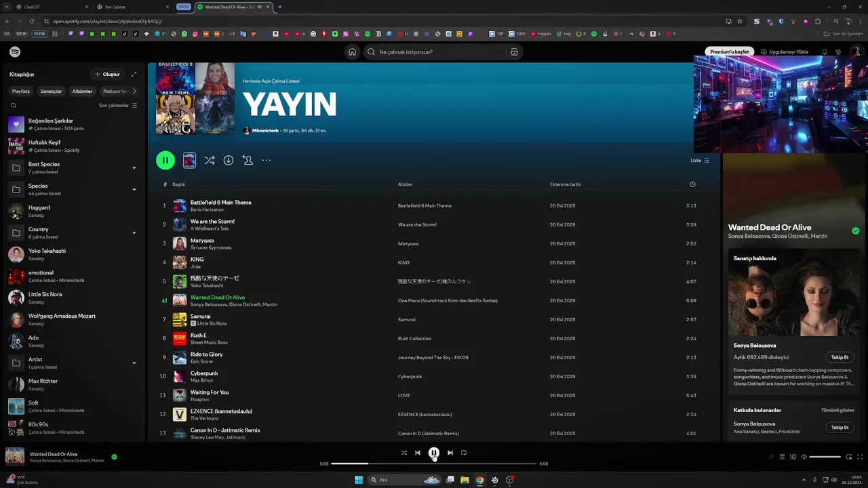868x488 pixels.
Task: Switch to the ChatGPT browser tab
Action: click(51, 7)
